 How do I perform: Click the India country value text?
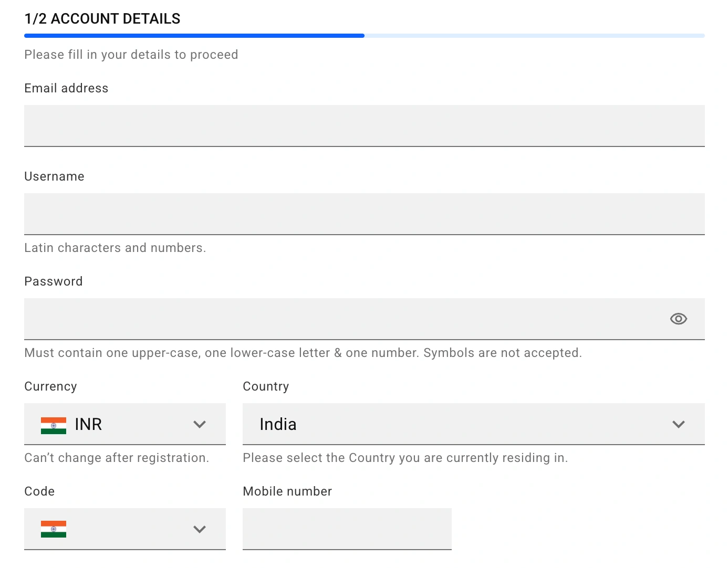pyautogui.click(x=278, y=424)
